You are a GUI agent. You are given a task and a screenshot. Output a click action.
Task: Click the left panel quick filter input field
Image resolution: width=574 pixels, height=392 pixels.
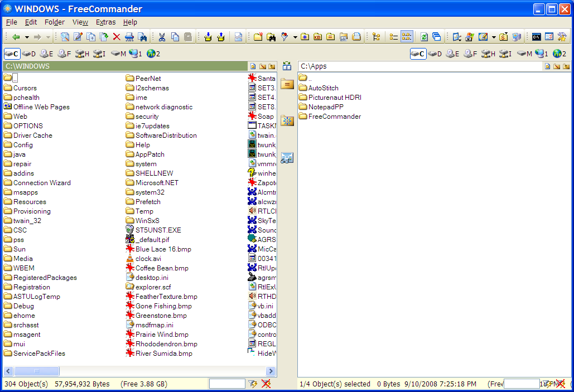tap(227, 384)
